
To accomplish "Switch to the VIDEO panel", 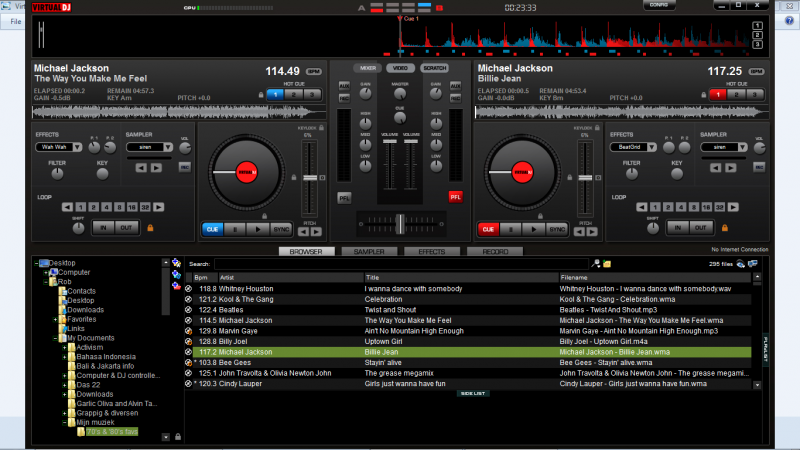I will pos(400,68).
